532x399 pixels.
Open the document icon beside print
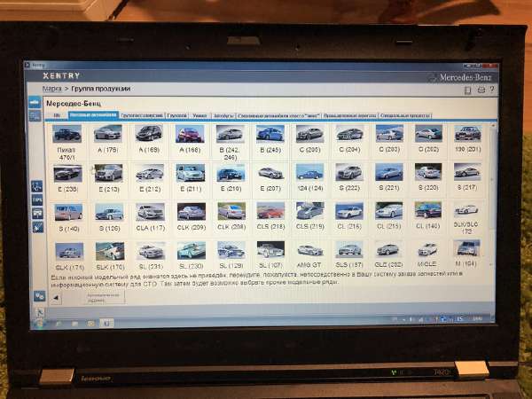tap(468, 90)
